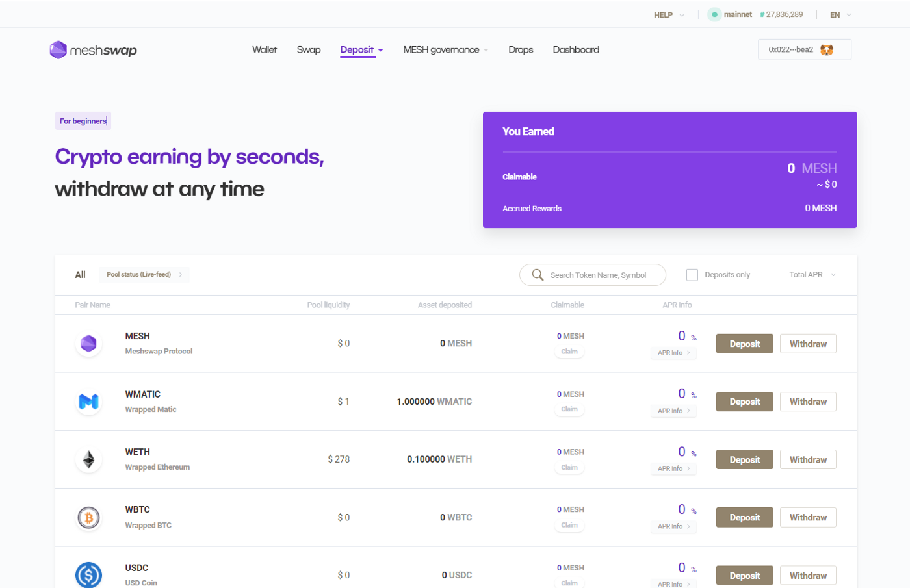
Task: Open the Total APR sort dropdown
Action: [812, 275]
